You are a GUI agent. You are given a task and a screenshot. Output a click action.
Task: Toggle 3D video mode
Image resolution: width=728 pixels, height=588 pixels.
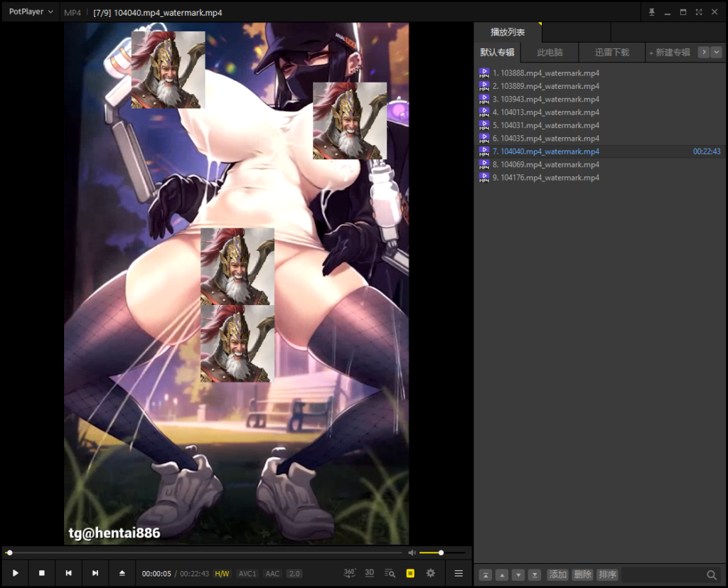click(x=370, y=573)
